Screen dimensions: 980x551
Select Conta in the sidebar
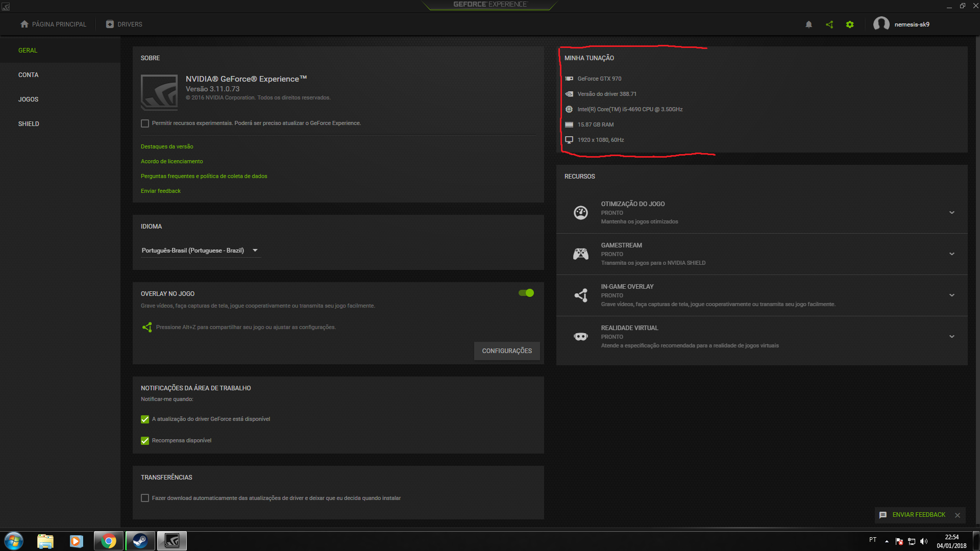click(x=60, y=75)
